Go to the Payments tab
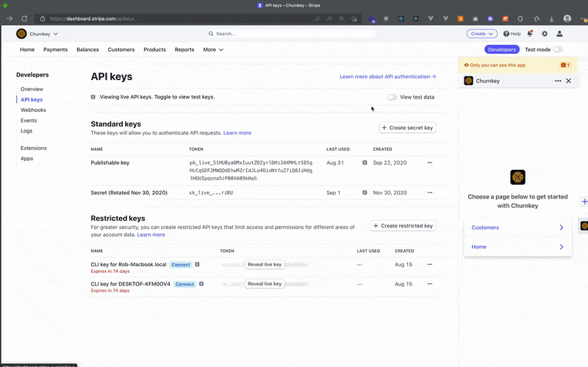Image resolution: width=588 pixels, height=367 pixels. click(55, 49)
